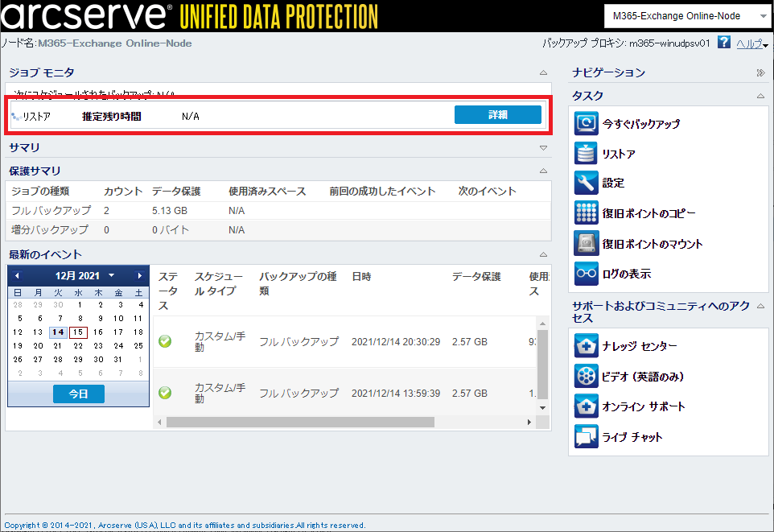Select December 25 in the calendar

pos(138,346)
